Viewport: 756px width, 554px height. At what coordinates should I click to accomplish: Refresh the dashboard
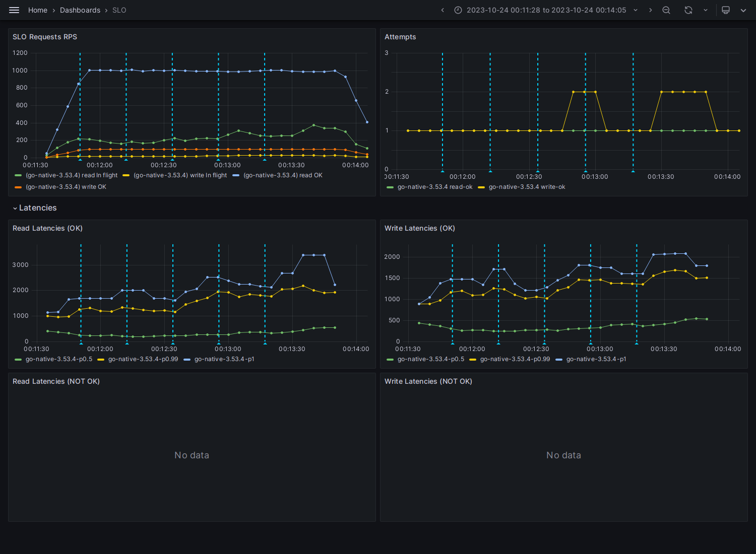click(x=688, y=10)
